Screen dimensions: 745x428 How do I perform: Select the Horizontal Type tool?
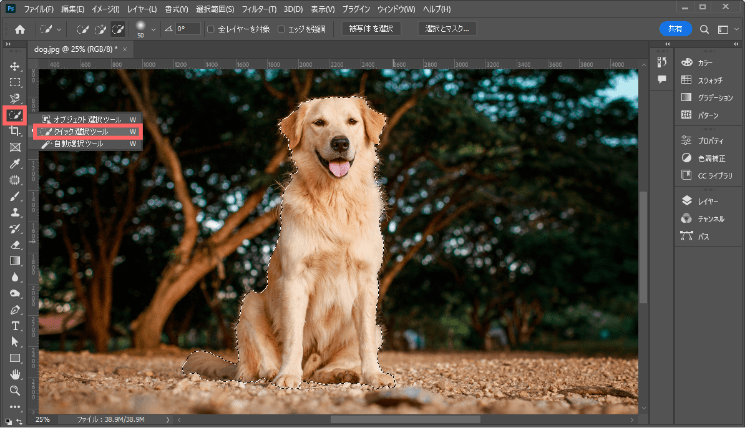tap(15, 326)
